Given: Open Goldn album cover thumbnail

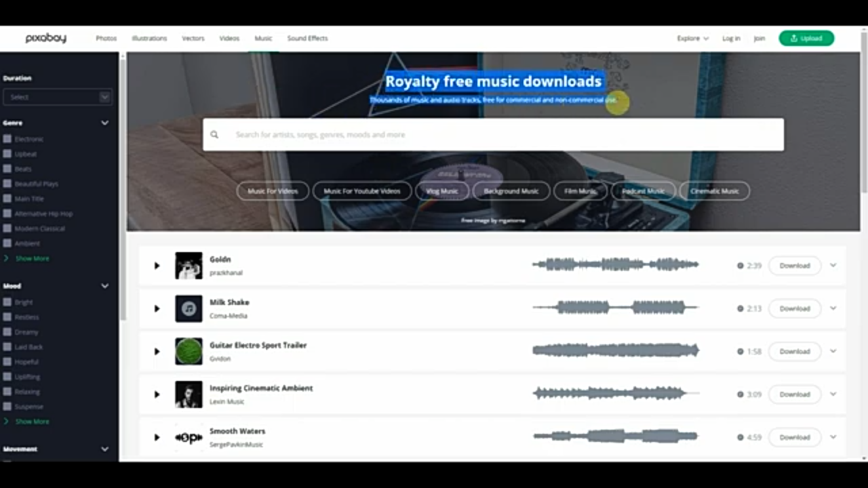Looking at the screenshot, I should tap(189, 266).
